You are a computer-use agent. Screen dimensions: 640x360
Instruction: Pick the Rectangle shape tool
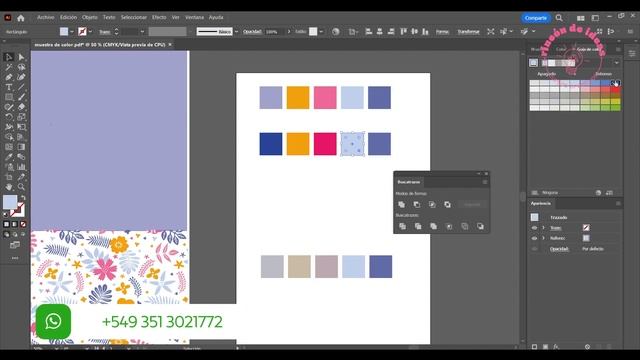click(9, 97)
